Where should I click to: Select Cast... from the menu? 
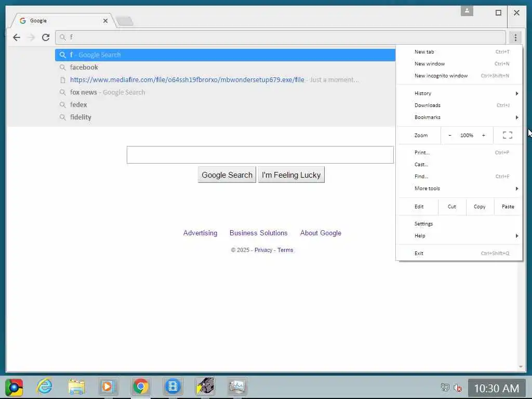(459, 165)
